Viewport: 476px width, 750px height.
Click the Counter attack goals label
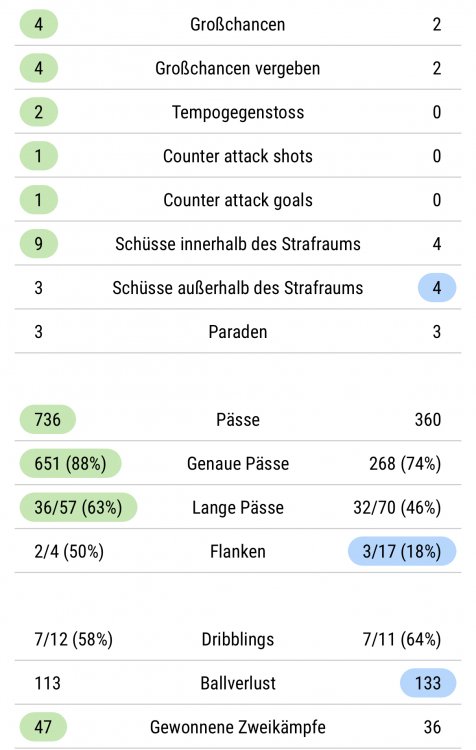[x=238, y=200]
